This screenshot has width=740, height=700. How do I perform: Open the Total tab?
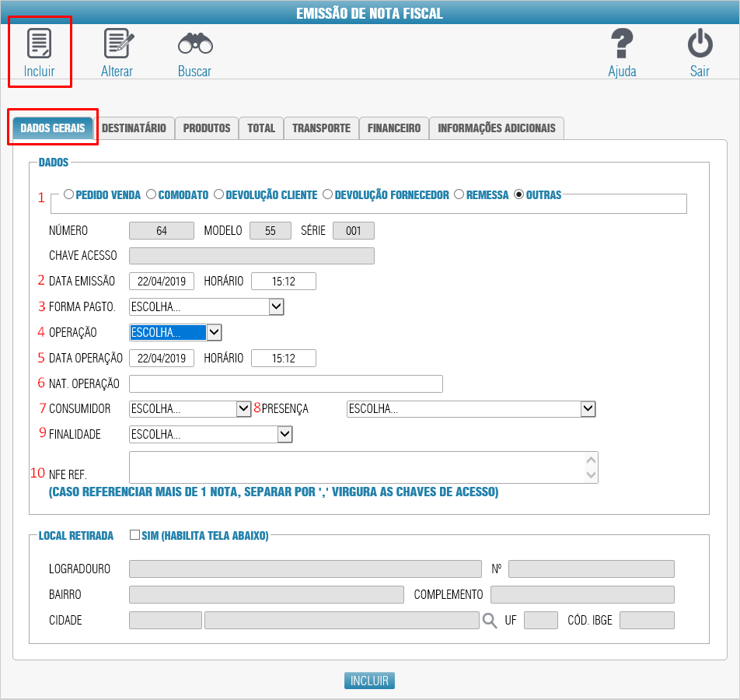click(x=261, y=128)
